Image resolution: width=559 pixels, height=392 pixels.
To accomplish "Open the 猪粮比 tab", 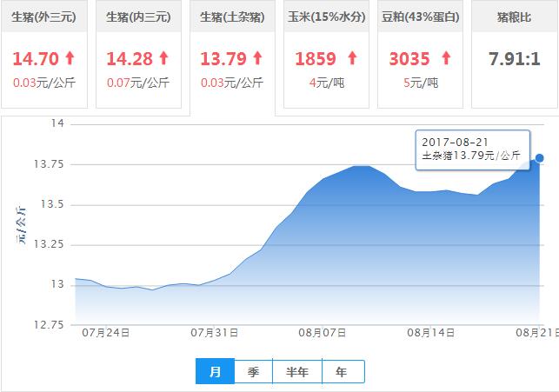I will click(515, 54).
